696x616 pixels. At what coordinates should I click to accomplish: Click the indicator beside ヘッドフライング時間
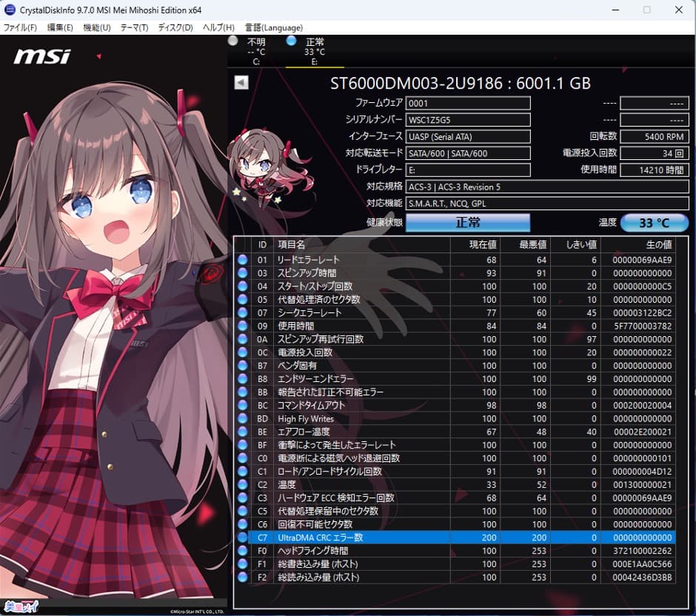coord(241,551)
